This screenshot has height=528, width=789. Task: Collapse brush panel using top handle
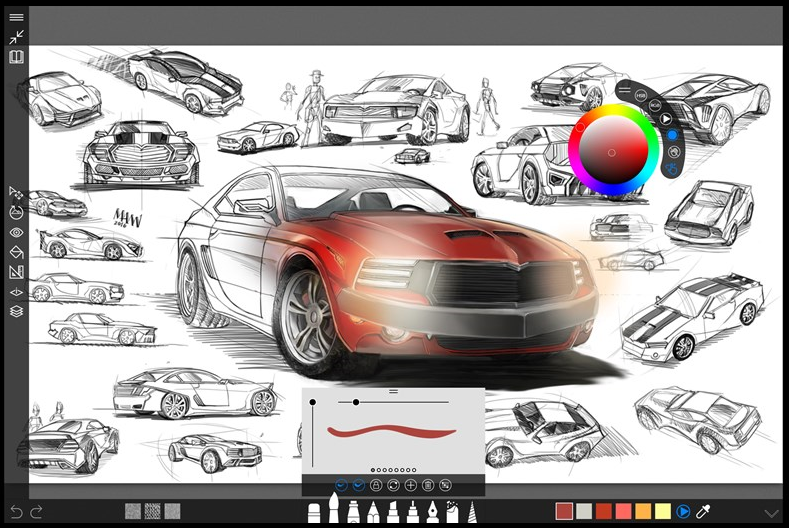(x=393, y=392)
